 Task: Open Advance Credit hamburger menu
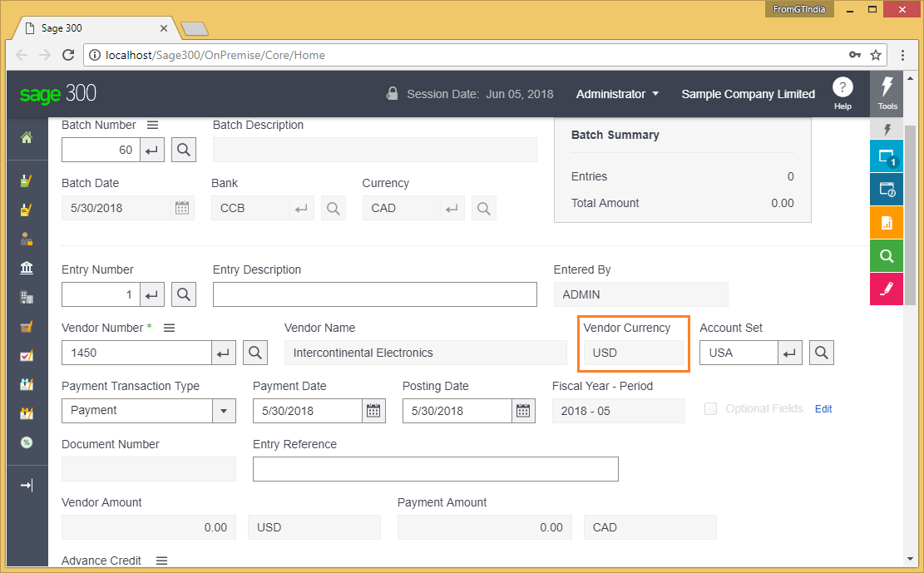tap(162, 561)
